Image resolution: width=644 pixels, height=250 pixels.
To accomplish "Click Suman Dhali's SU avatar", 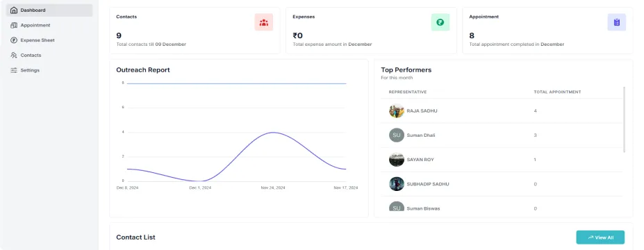I will 397,135.
